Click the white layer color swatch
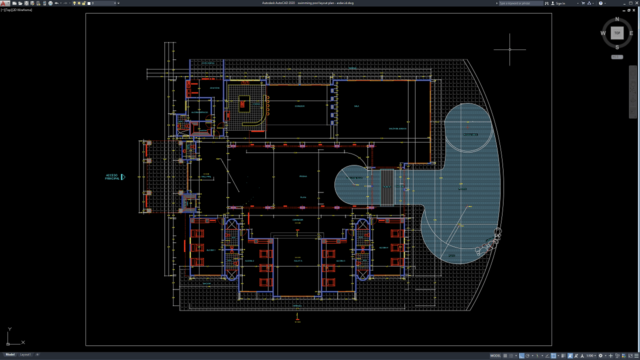Screen dimensions: 640x360 point(89,3)
